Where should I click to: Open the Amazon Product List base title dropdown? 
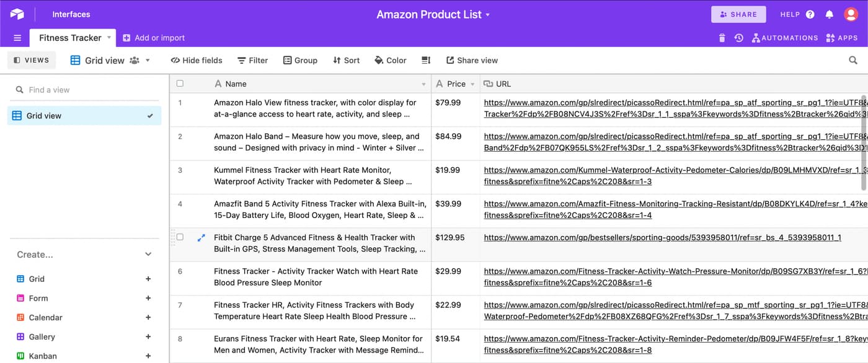(x=433, y=14)
